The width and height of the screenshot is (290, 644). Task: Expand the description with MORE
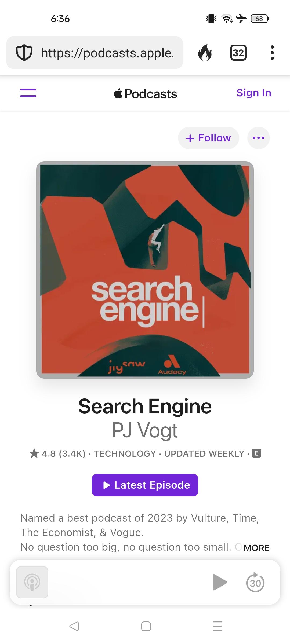pos(256,548)
